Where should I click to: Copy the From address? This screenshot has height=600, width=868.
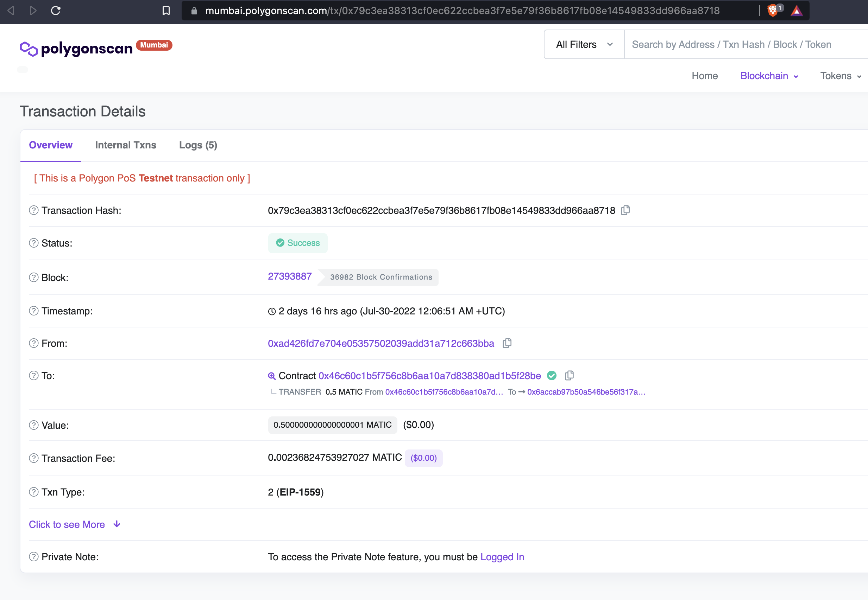coord(507,343)
